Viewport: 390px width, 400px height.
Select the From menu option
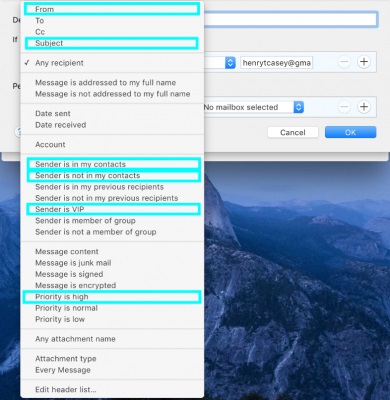tap(112, 9)
